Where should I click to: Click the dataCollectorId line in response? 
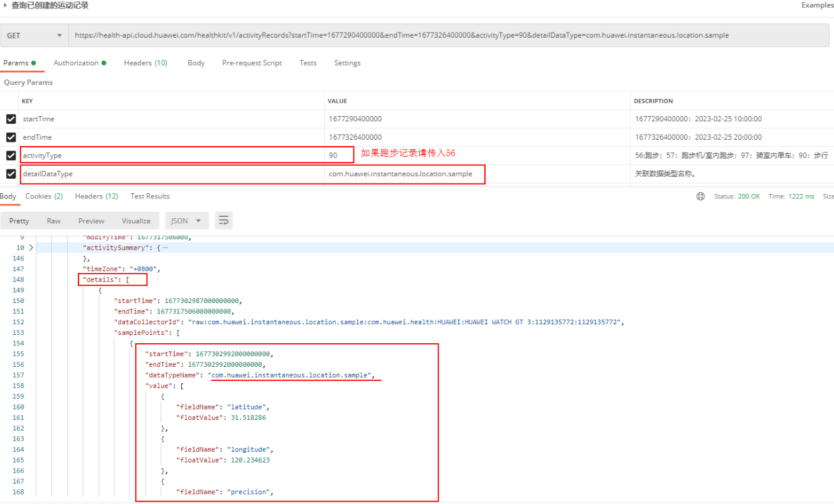[368, 322]
